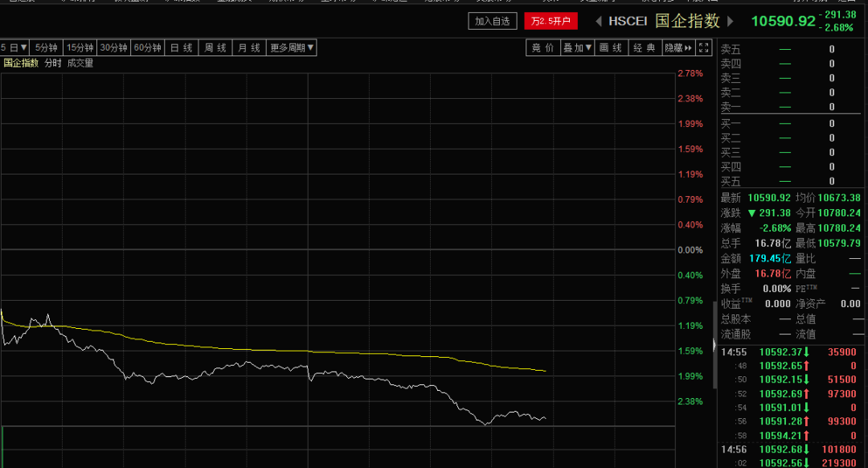This screenshot has height=468, width=868.
Task: Click the 涨幅 value -2.68%
Action: [x=775, y=228]
